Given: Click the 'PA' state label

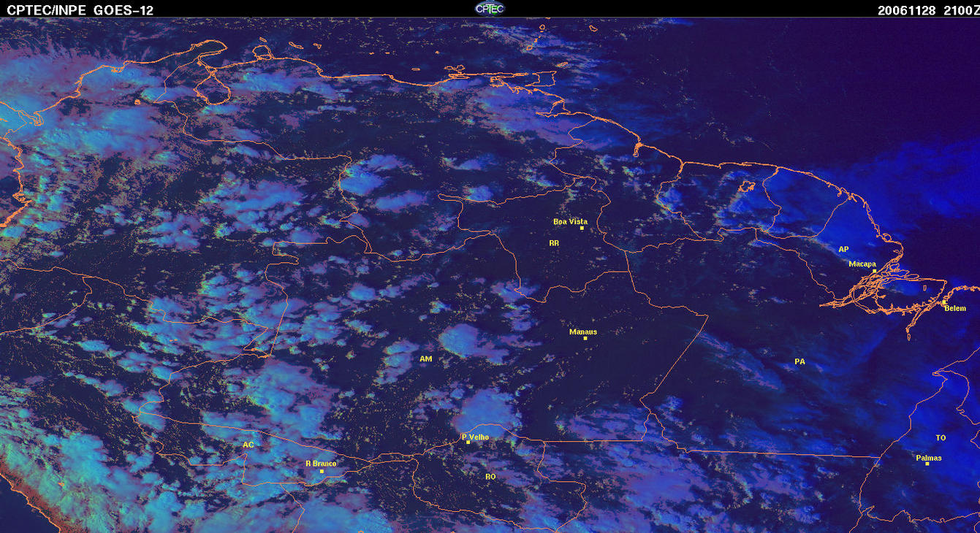Looking at the screenshot, I should 799,361.
